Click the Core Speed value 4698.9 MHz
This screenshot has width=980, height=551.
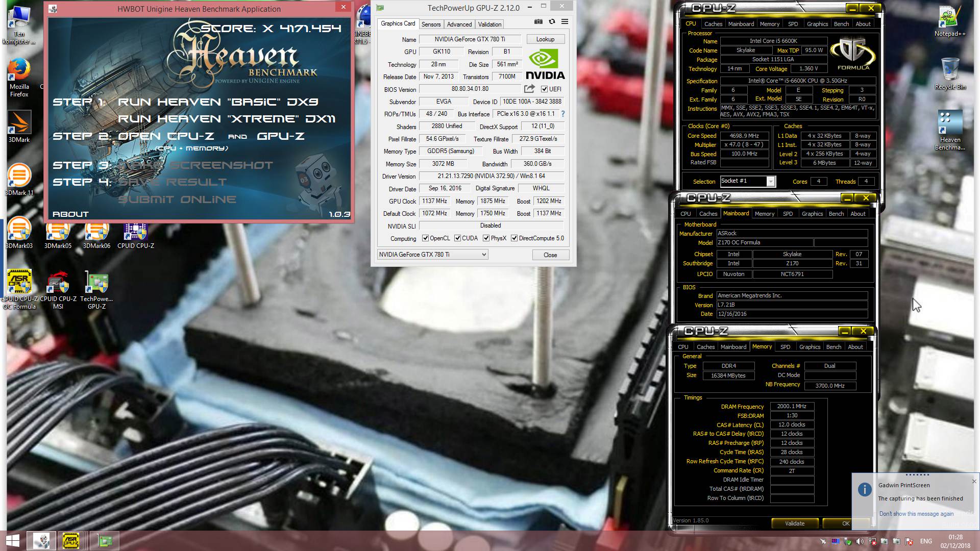744,136
